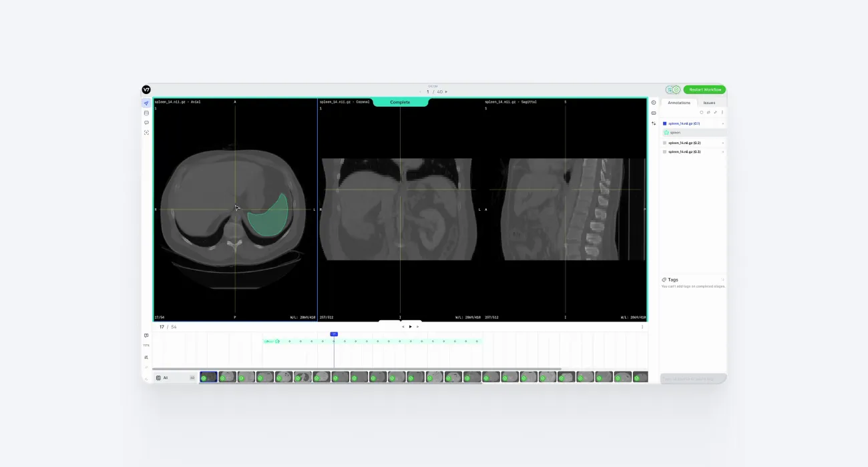Open the annotations overflow kebab menu

pyautogui.click(x=722, y=112)
